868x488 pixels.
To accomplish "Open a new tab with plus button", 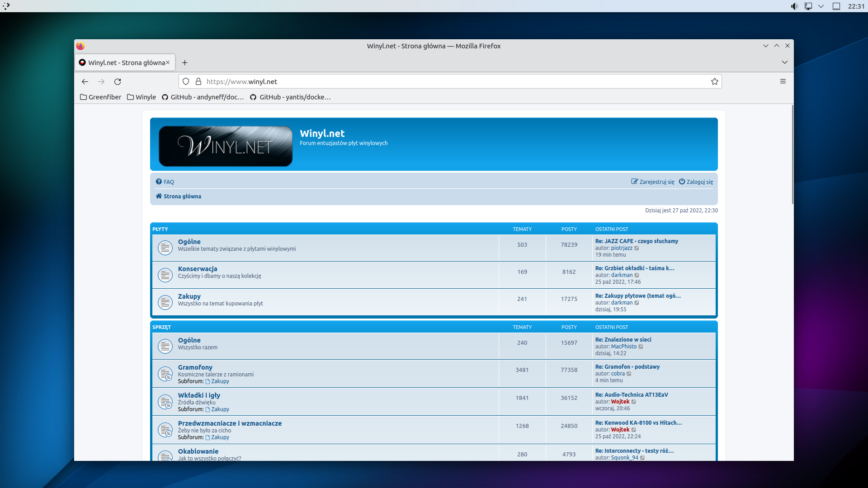I will (184, 63).
